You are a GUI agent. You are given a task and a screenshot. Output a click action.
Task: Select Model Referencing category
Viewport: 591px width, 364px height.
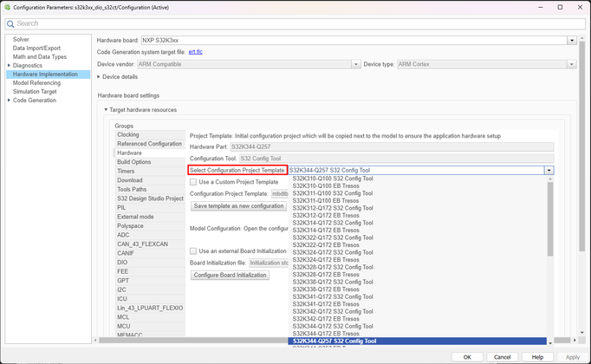36,83
